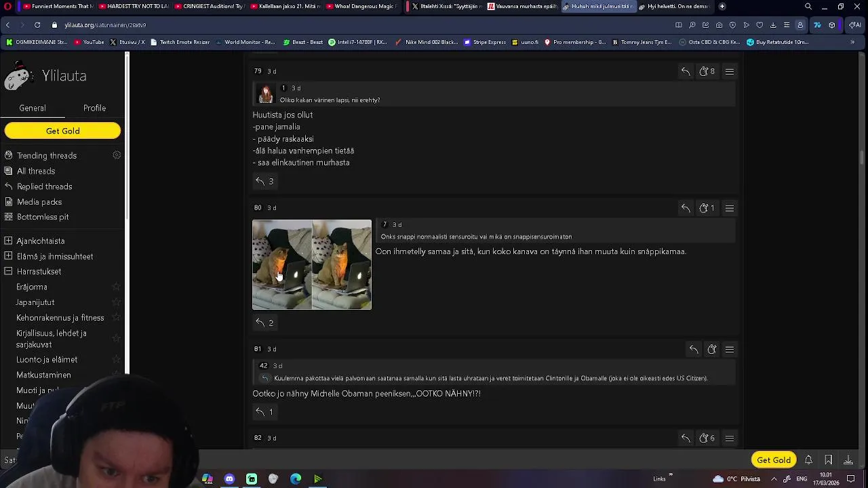This screenshot has height=488, width=868.
Task: Open Bottomless pit
Action: (43, 217)
